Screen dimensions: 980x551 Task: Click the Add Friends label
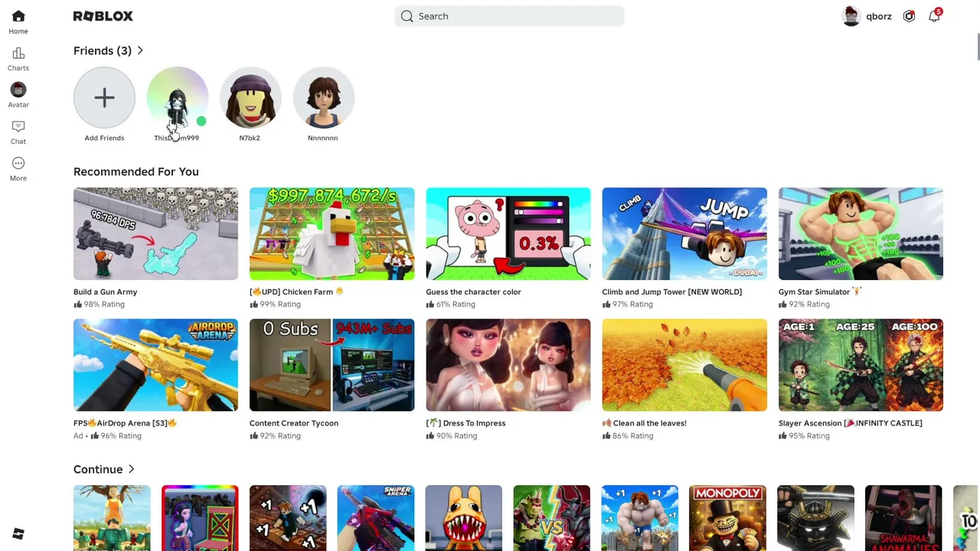click(x=104, y=138)
